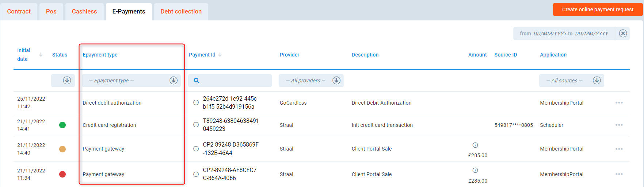
Task: Click info icon beside GoCardless payment ID
Action: pyautogui.click(x=196, y=102)
